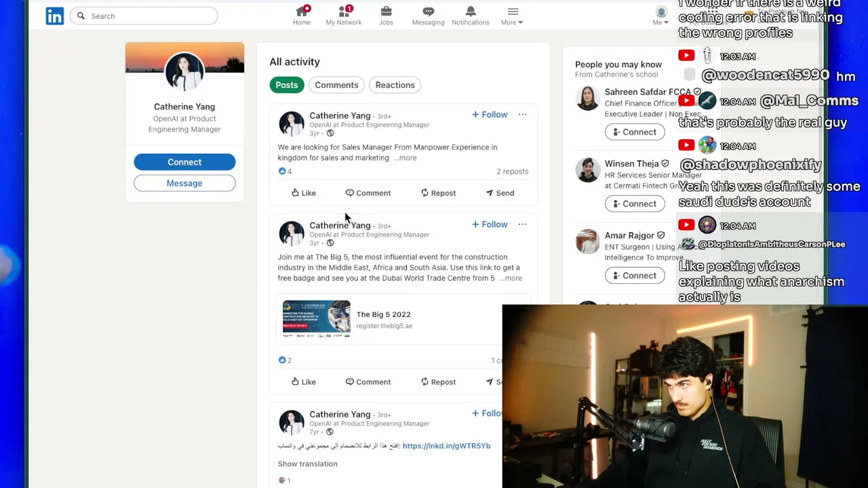Repost the Sales Manager post
This screenshot has width=868, height=488.
pyautogui.click(x=438, y=193)
